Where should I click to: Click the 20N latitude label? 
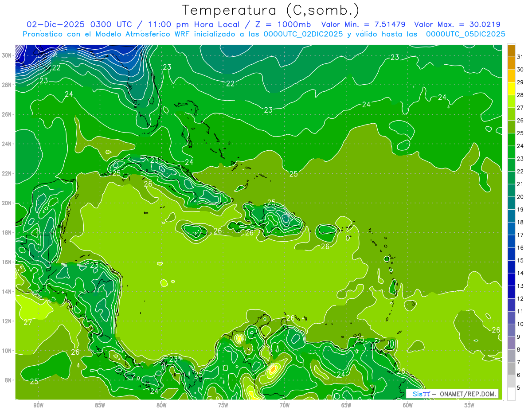pyautogui.click(x=8, y=203)
